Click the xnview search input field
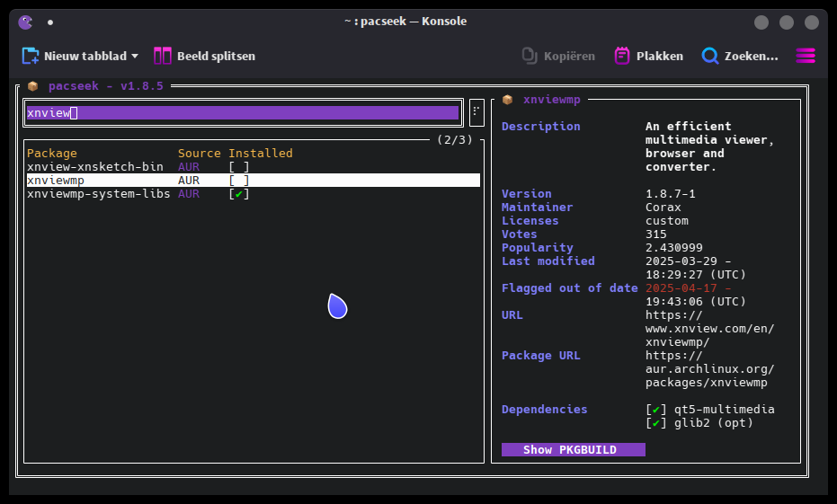837x504 pixels. coord(243,112)
